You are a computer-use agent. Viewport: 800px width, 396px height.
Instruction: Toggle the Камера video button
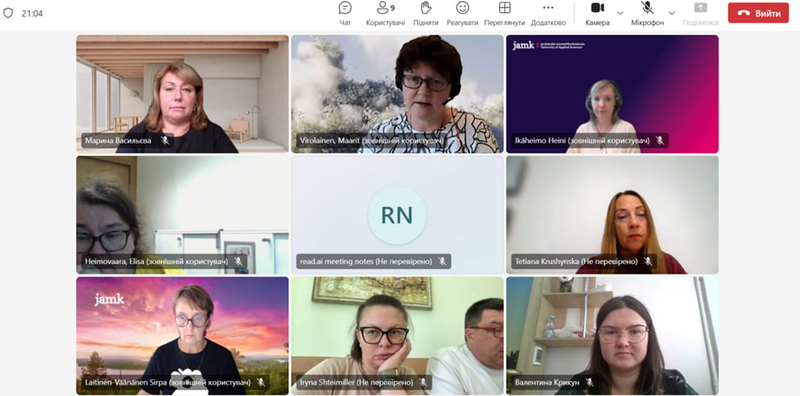pos(597,14)
